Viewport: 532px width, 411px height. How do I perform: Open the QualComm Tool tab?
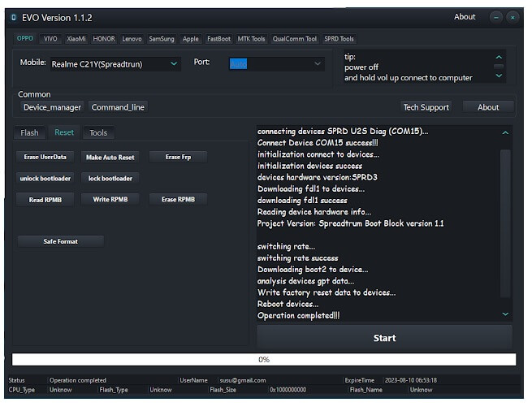(x=295, y=39)
